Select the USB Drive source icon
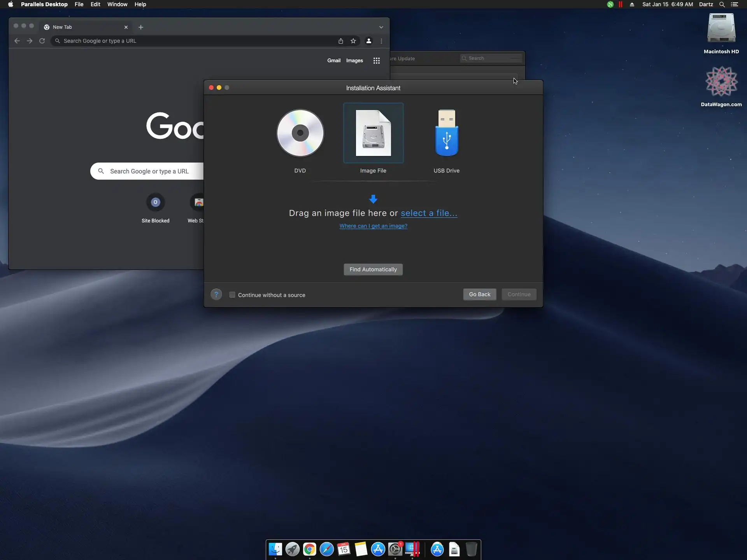This screenshot has height=560, width=747. pos(446,133)
